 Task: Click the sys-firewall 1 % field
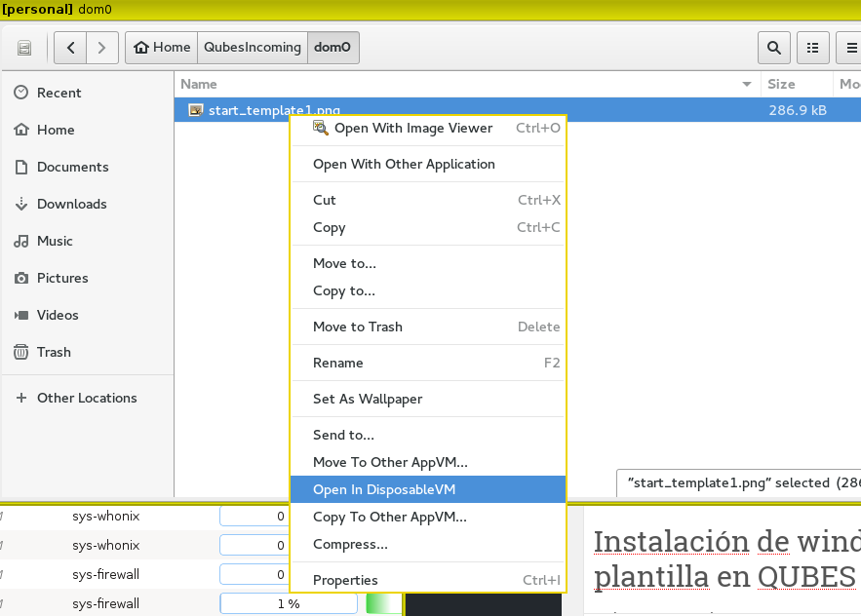[288, 603]
